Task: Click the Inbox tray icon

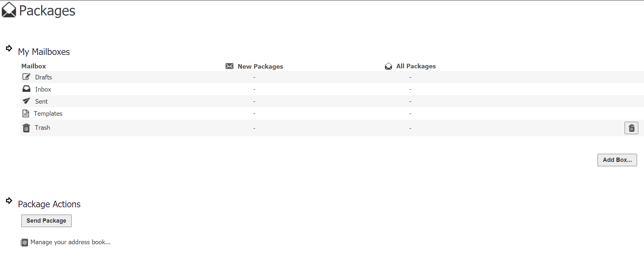Action: (26, 89)
